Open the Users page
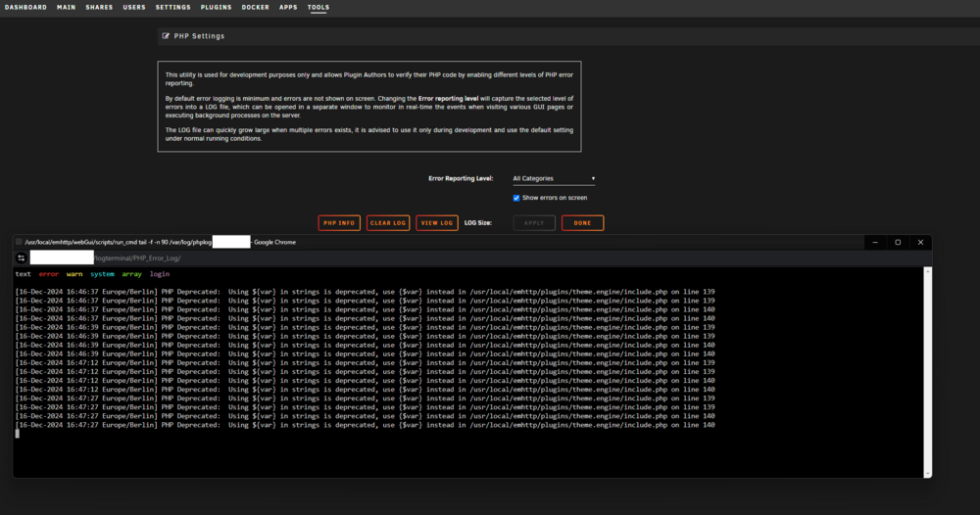The image size is (980, 515). [x=133, y=8]
